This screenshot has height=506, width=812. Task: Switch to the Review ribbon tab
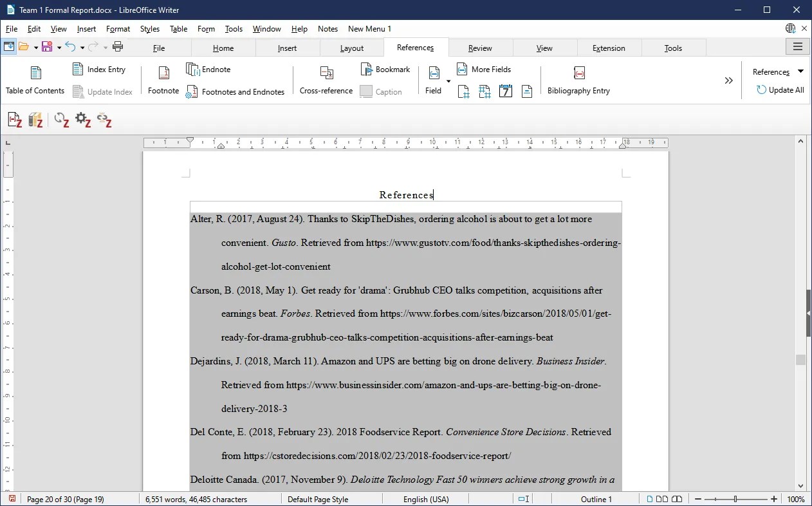480,47
